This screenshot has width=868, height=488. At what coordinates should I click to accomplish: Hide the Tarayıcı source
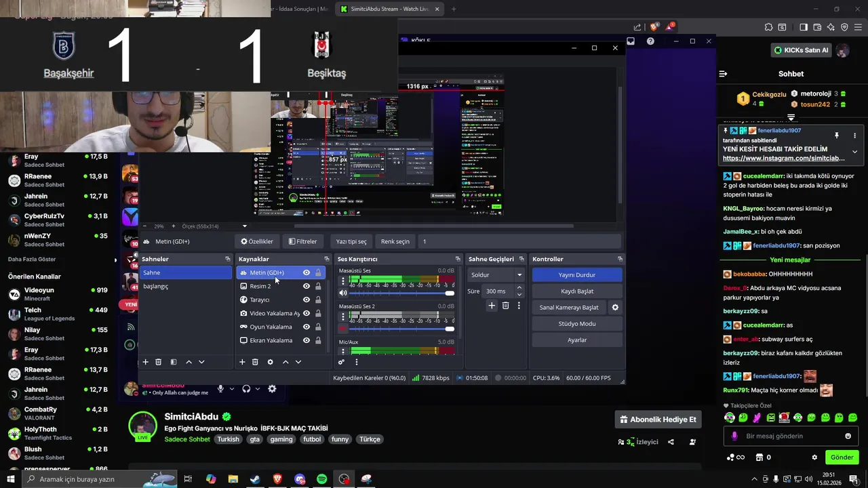click(x=307, y=300)
